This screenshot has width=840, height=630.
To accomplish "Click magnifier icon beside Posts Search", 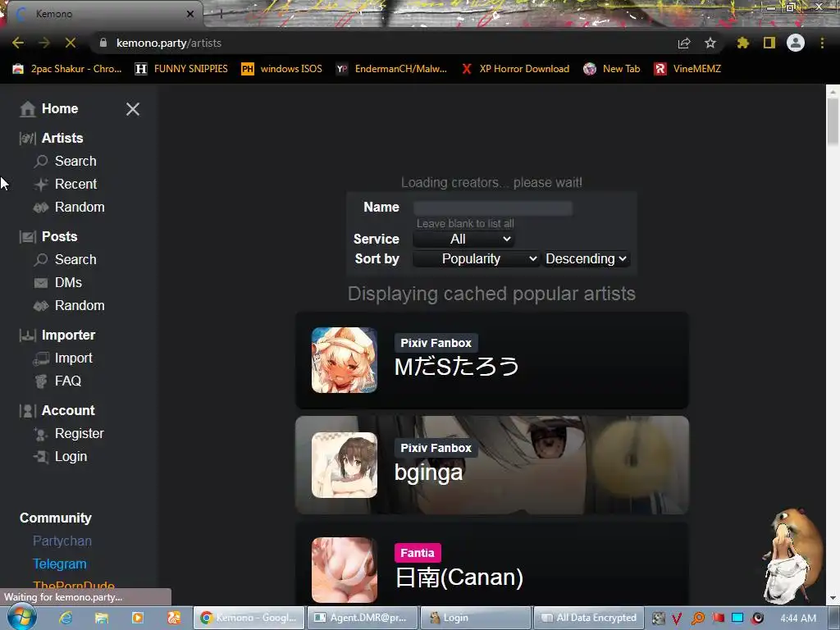I will click(x=41, y=260).
